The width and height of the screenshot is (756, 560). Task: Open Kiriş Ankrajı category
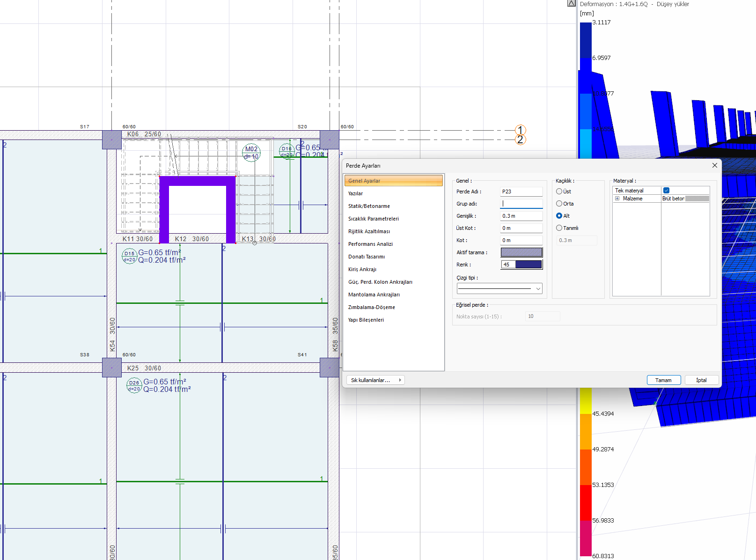[x=362, y=269]
